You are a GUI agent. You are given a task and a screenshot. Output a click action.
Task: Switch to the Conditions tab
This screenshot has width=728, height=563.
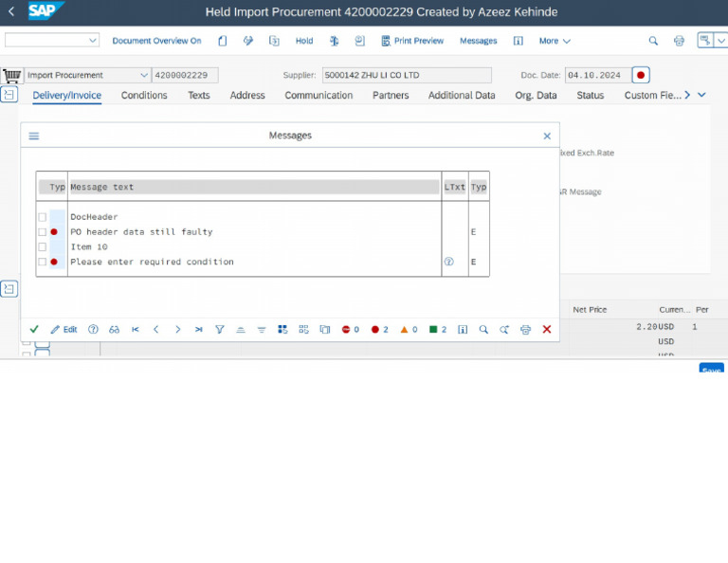click(x=144, y=96)
